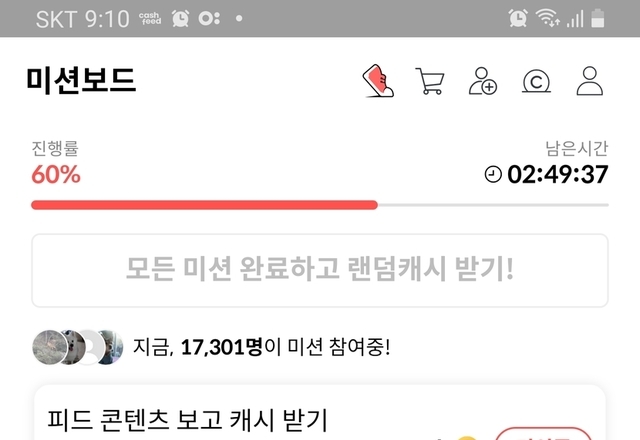Tap the first participant avatar thumbnail
The width and height of the screenshot is (640, 440).
coord(49,347)
